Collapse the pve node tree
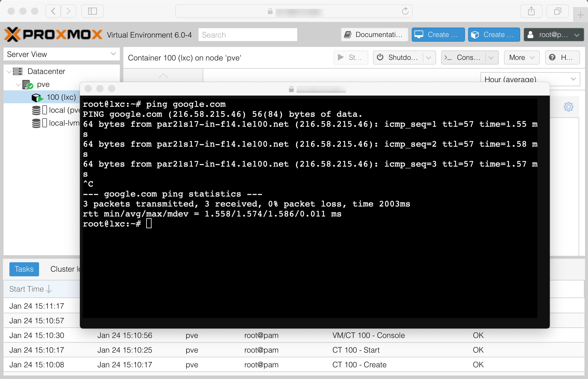 tap(18, 84)
